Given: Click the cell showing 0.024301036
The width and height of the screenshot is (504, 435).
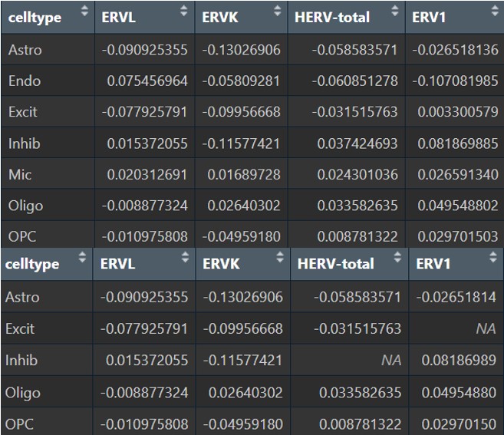Looking at the screenshot, I should tap(355, 174).
